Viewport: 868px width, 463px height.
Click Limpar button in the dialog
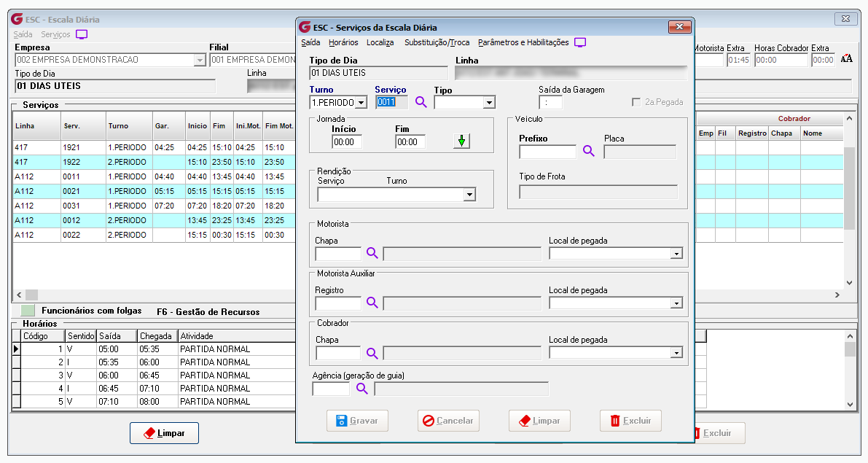[540, 421]
